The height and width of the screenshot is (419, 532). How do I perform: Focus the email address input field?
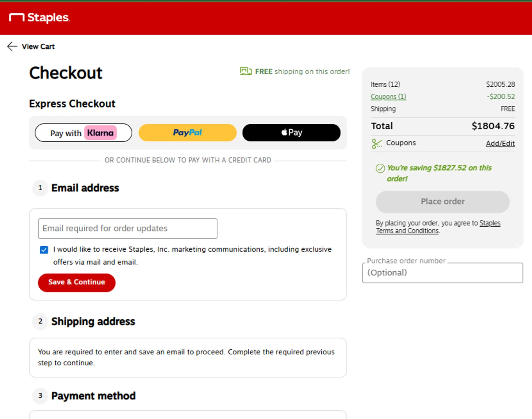tap(128, 229)
